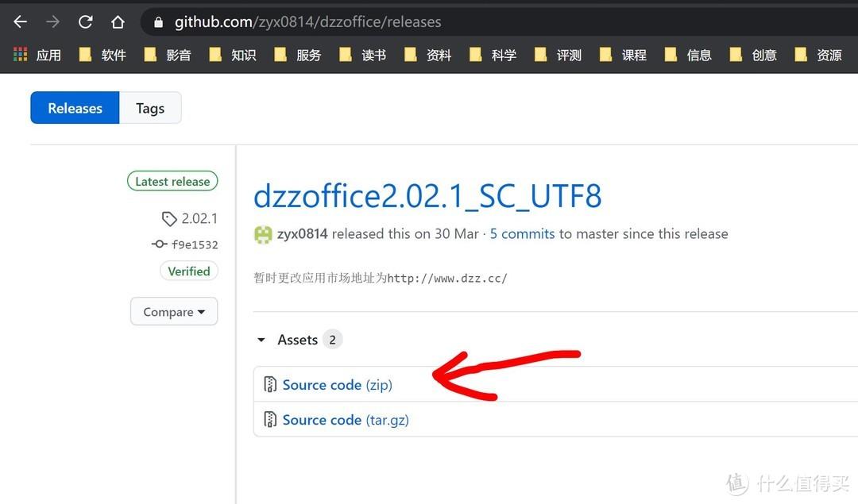Download Source code (tar.gz)
The width and height of the screenshot is (858, 504).
pos(346,420)
